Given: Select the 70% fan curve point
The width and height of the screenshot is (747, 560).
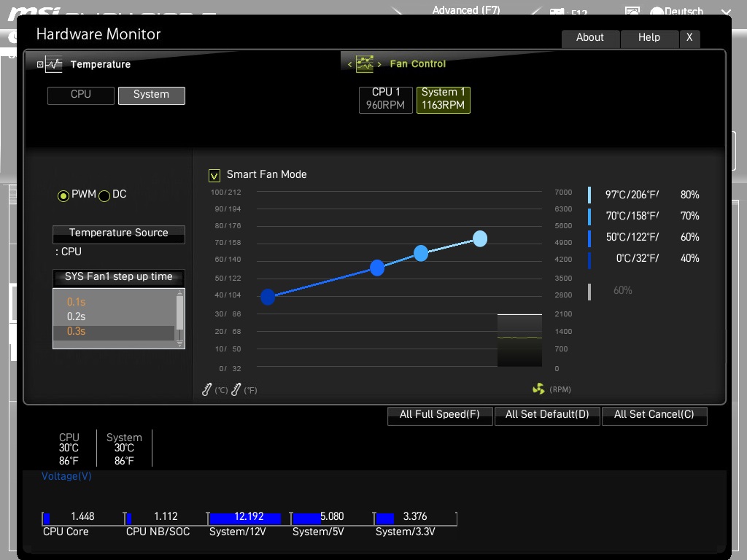Looking at the screenshot, I should click(421, 253).
